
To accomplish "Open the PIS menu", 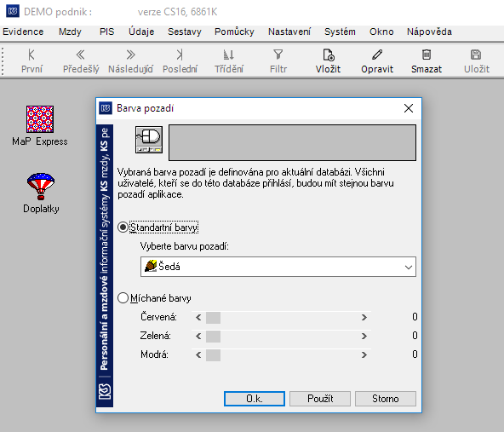I will click(106, 32).
